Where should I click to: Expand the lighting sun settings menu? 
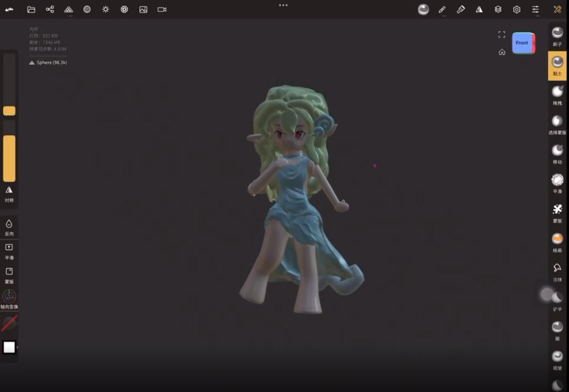(106, 9)
